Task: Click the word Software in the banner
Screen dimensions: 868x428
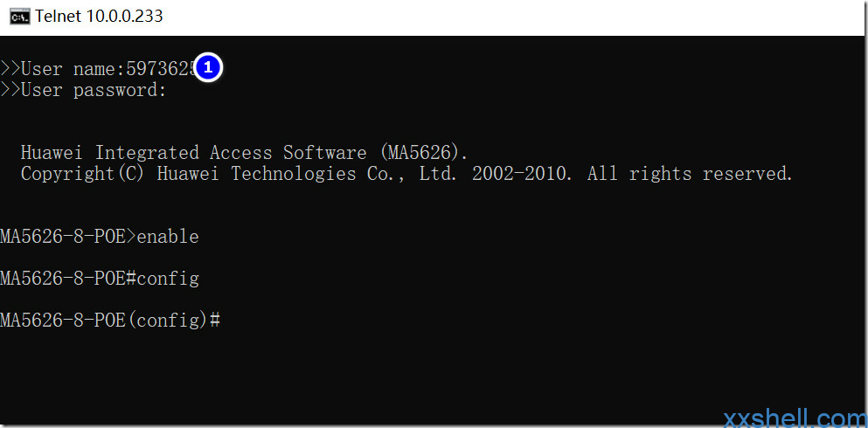Action: [x=325, y=152]
